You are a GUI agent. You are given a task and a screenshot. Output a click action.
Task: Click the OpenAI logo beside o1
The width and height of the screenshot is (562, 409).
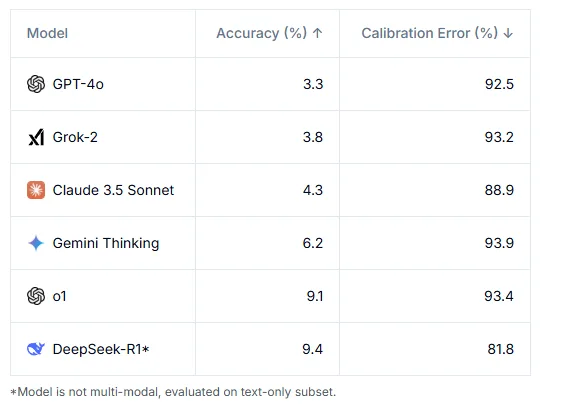click(36, 296)
